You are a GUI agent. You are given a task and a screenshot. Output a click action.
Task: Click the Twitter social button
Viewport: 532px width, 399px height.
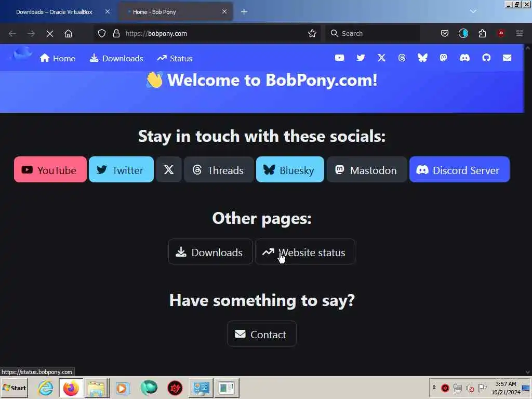[121, 170]
